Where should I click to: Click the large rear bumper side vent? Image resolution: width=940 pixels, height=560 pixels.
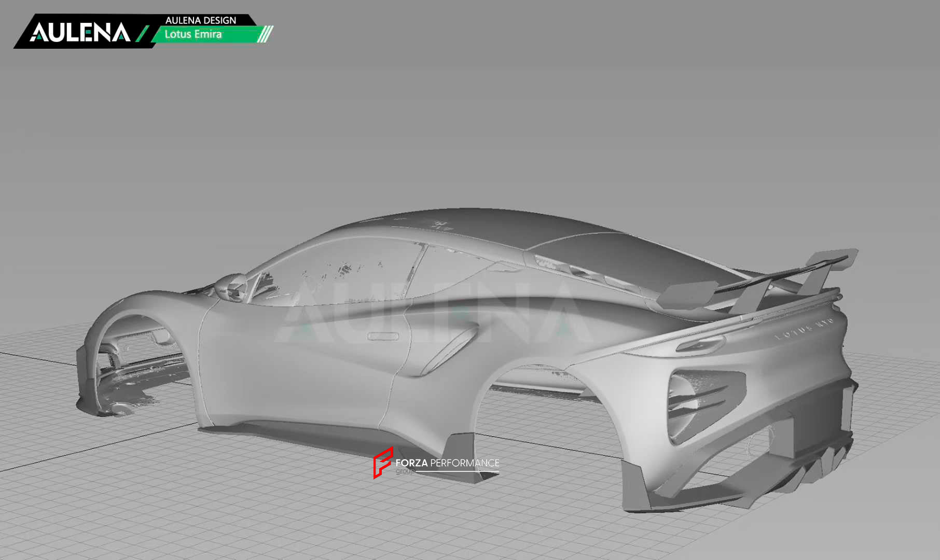(x=700, y=402)
